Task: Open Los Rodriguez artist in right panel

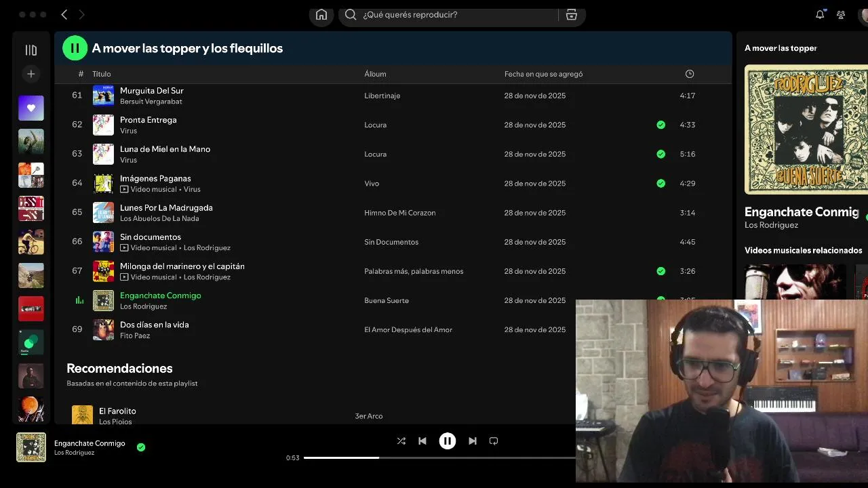Action: pos(771,225)
